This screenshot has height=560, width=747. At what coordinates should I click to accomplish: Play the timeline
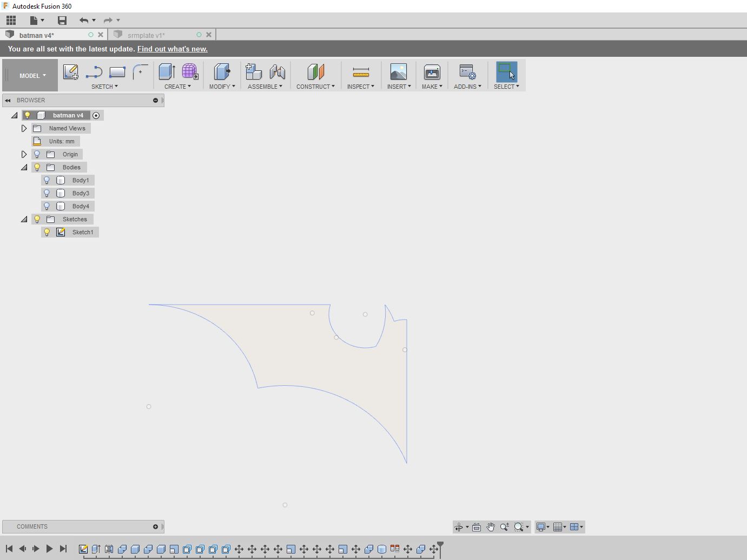(49, 549)
